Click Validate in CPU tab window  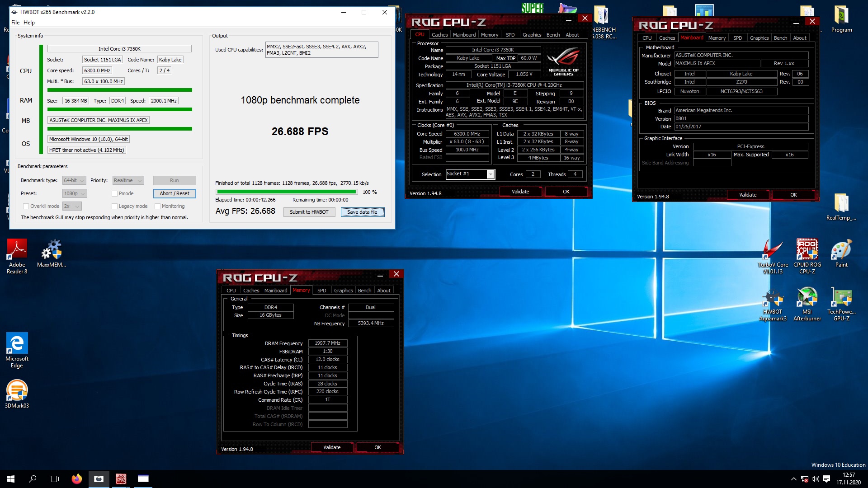click(x=520, y=192)
